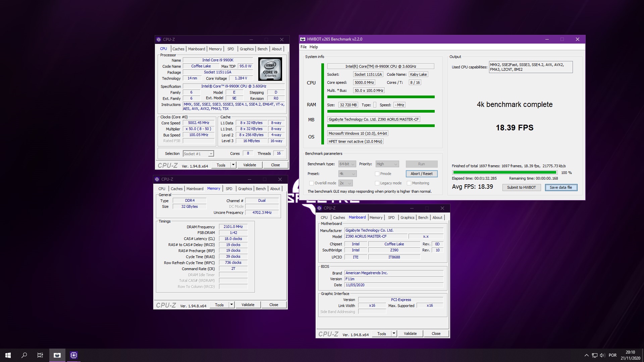Viewport: 644px width, 362px height.
Task: Select the CPU-Z taskbar icon
Action: 74,355
